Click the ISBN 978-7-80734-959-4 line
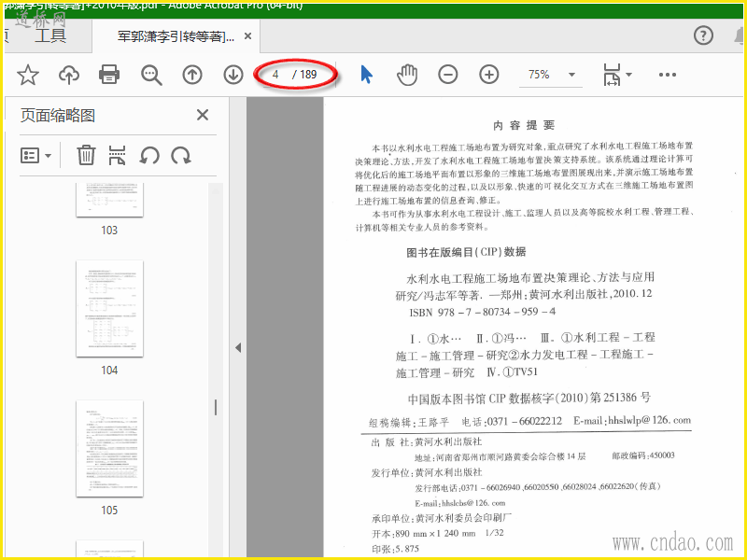This screenshot has width=747, height=560. click(x=482, y=313)
